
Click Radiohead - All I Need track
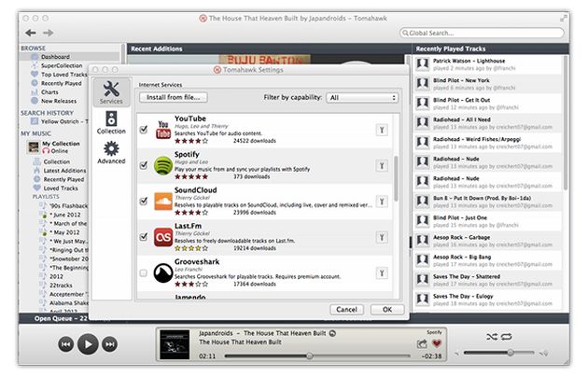(487, 123)
